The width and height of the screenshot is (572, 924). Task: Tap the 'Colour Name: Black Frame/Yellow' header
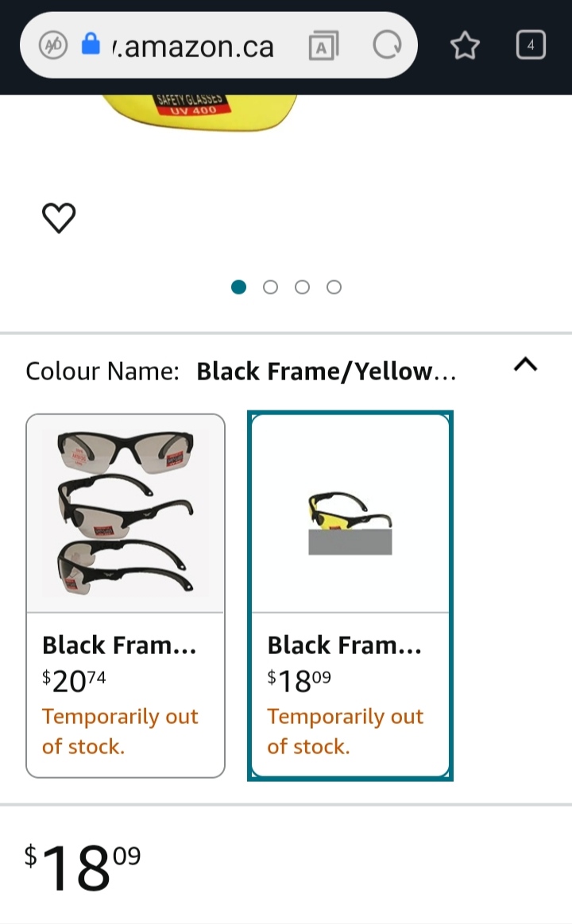(241, 372)
